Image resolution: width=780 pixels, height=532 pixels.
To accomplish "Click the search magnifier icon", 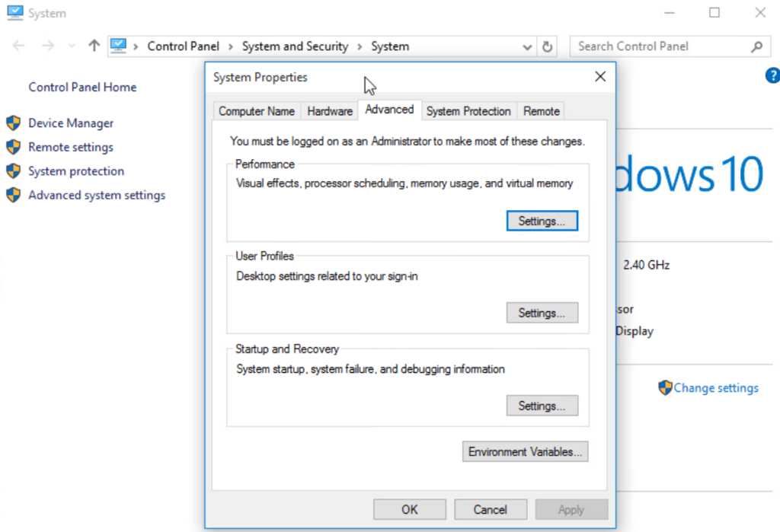I will (x=756, y=46).
